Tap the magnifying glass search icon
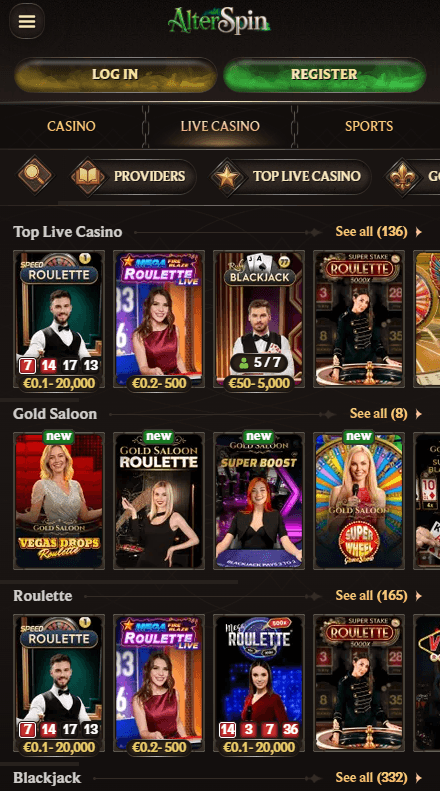The height and width of the screenshot is (791, 440). click(35, 176)
